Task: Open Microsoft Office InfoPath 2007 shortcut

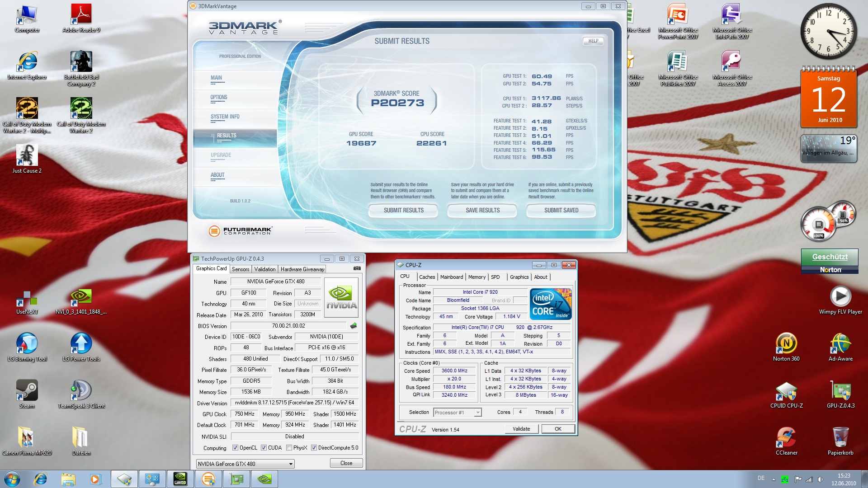Action: (732, 21)
